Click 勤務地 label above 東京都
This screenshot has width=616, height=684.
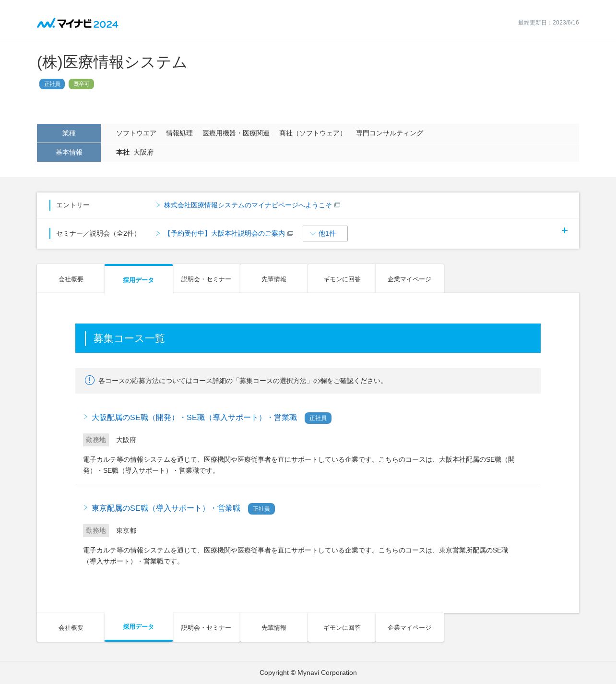click(x=96, y=530)
